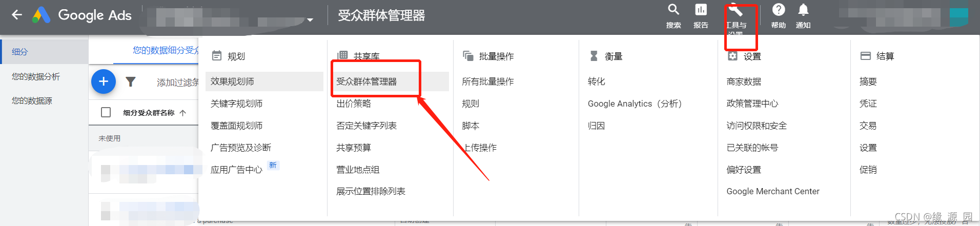Open 所有批量操作

(x=487, y=81)
